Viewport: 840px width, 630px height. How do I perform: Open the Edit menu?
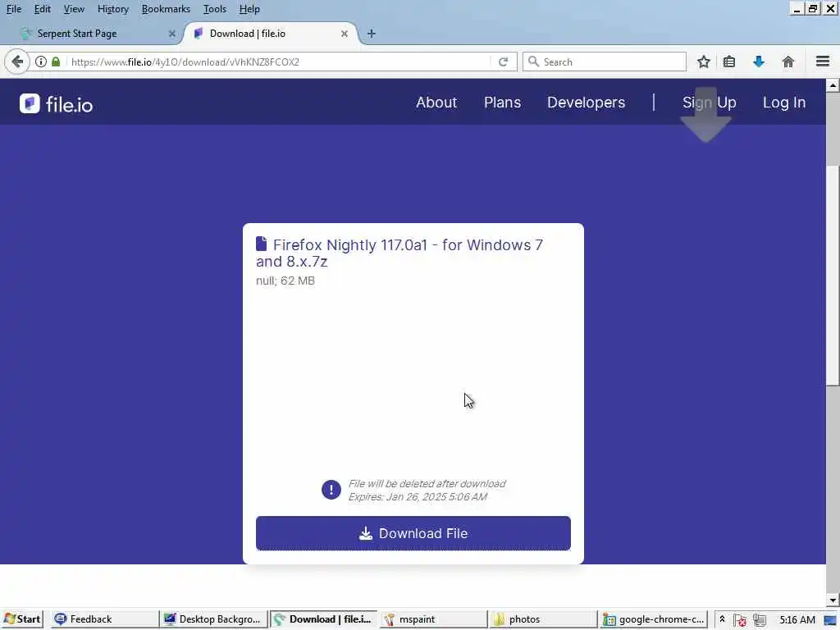point(43,9)
